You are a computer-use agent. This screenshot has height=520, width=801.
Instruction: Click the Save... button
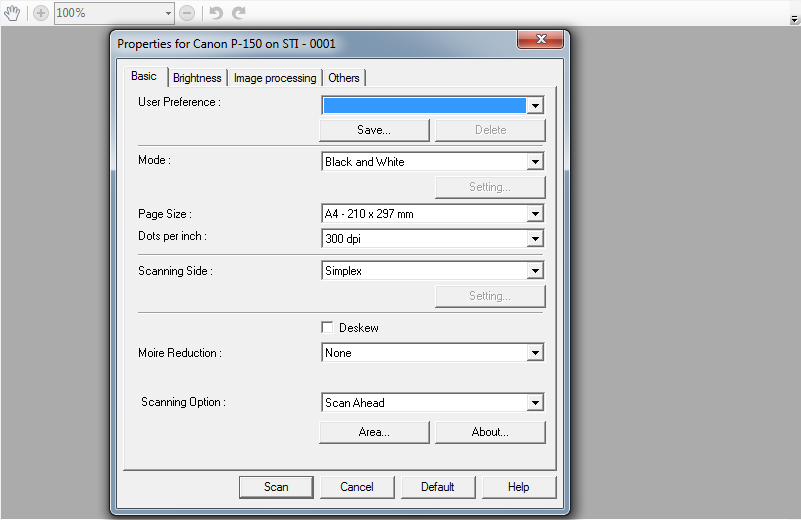pyautogui.click(x=374, y=130)
